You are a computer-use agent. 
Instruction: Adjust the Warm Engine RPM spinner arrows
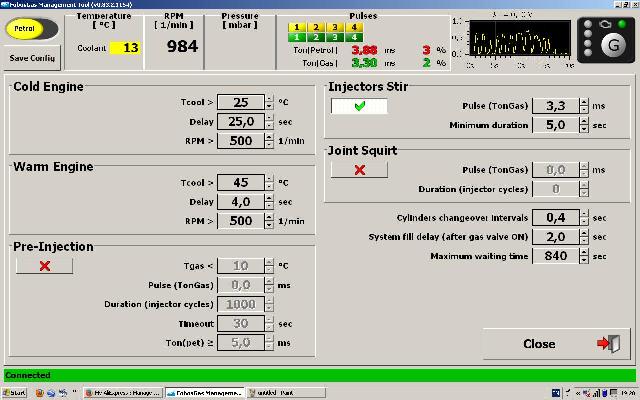(x=269, y=220)
